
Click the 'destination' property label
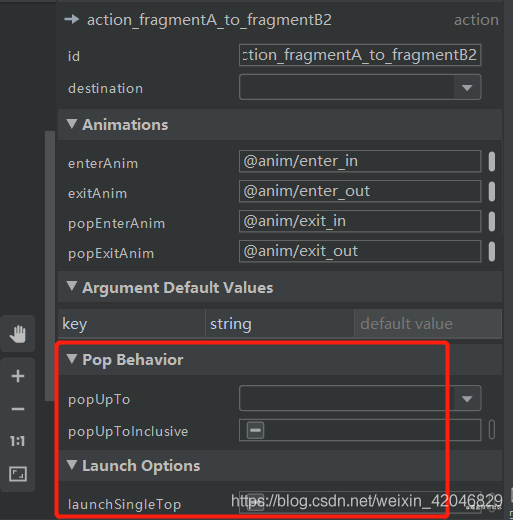pyautogui.click(x=105, y=89)
